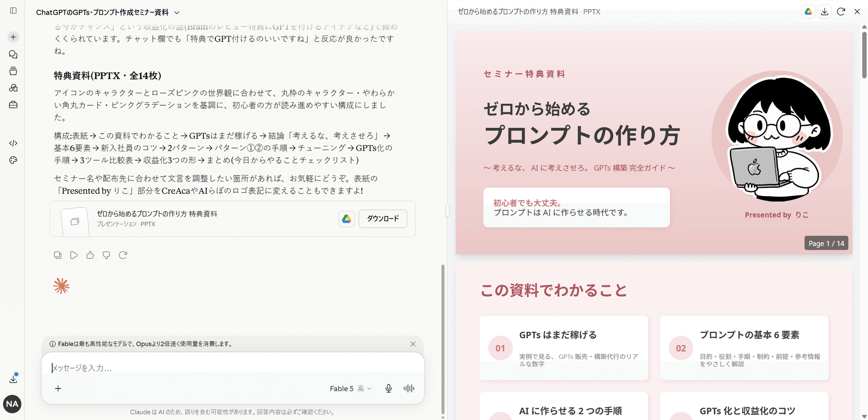Open the NA profile avatar
Screen dimensions: 868x420
[x=12, y=404]
